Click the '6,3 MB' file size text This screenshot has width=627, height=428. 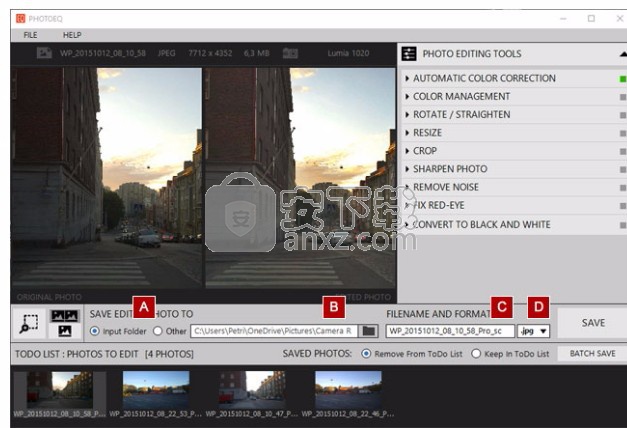(257, 53)
